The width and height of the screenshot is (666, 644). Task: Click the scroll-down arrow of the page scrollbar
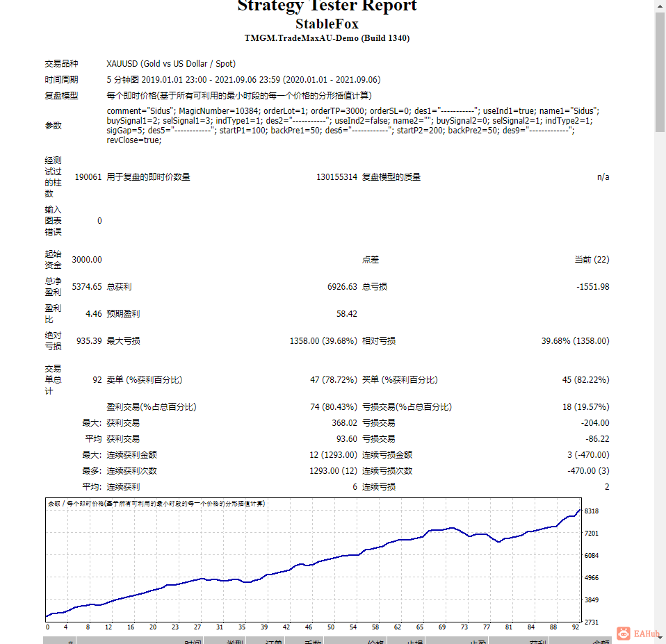pos(660,638)
